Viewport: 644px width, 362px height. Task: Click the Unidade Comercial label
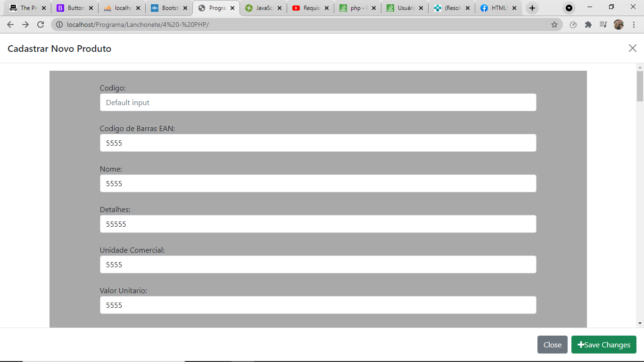132,250
